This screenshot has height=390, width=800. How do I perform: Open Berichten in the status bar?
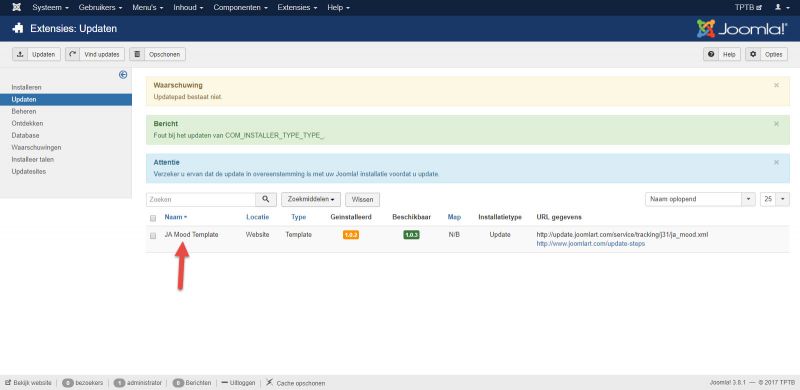[192, 383]
